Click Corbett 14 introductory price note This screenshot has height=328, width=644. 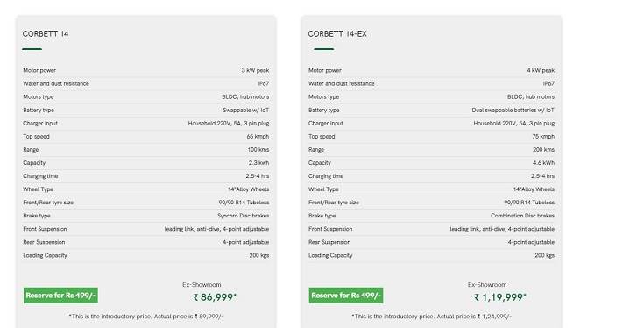146,317
